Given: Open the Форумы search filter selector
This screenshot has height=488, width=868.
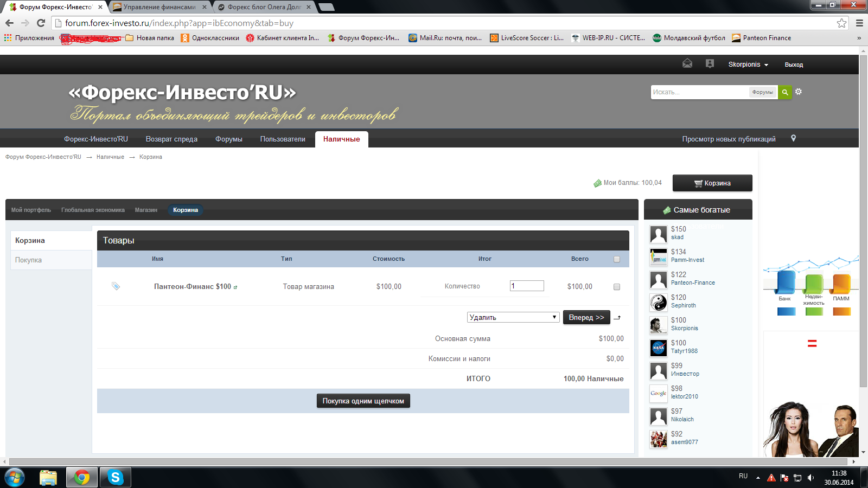Looking at the screenshot, I should (762, 92).
